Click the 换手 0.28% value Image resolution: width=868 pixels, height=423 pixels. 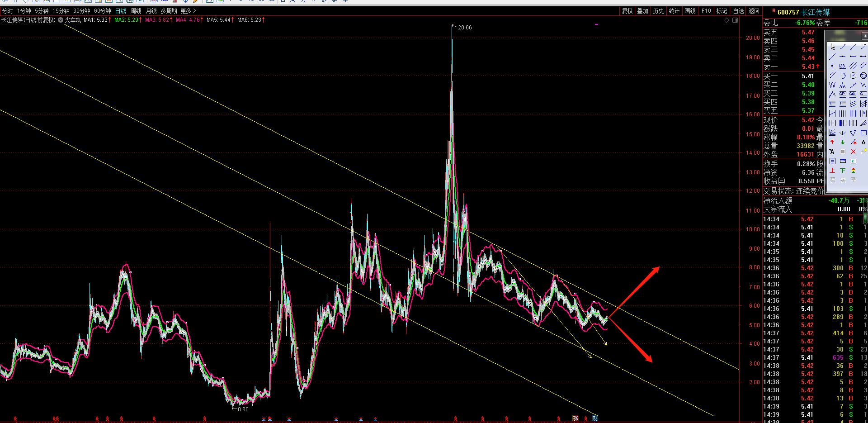pyautogui.click(x=806, y=164)
